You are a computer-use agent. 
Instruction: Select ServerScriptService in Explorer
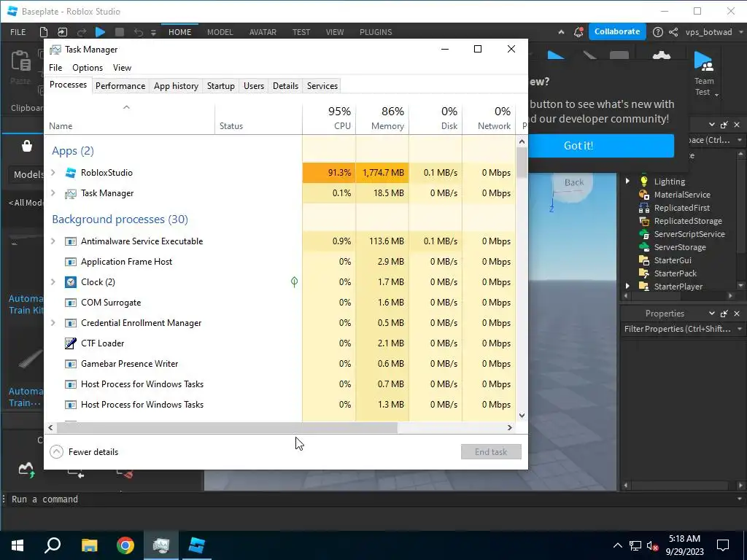click(x=689, y=234)
